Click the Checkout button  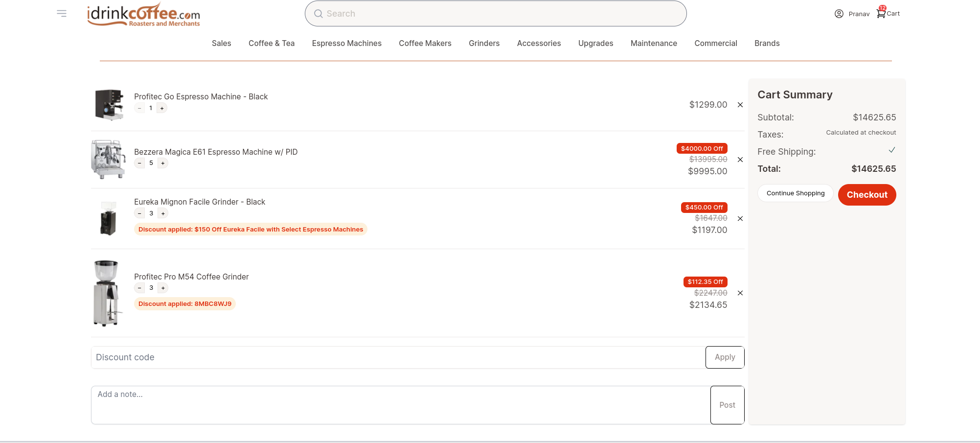(x=867, y=195)
